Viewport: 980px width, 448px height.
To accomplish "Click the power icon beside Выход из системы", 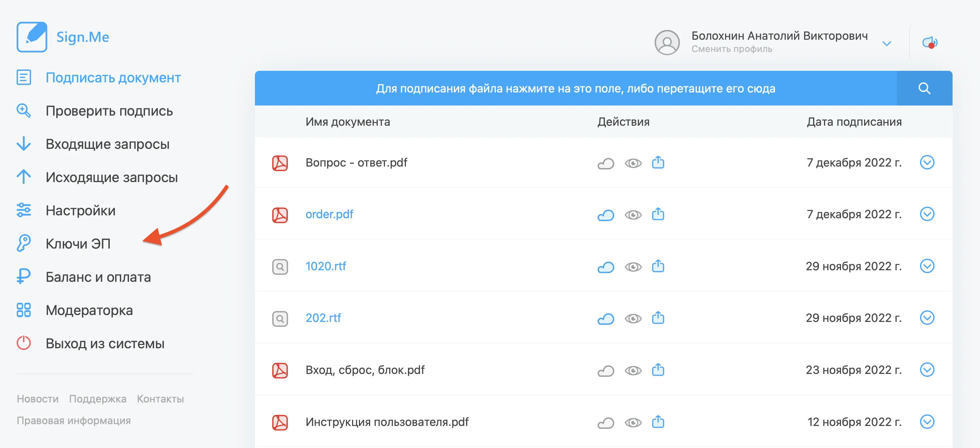I will pyautogui.click(x=23, y=343).
